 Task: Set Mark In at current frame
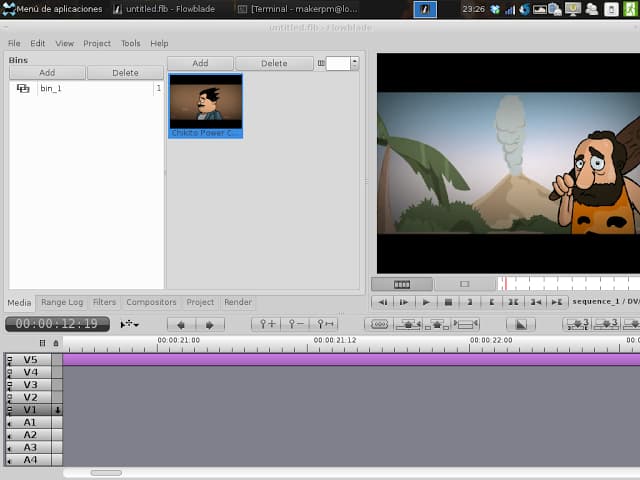(470, 302)
